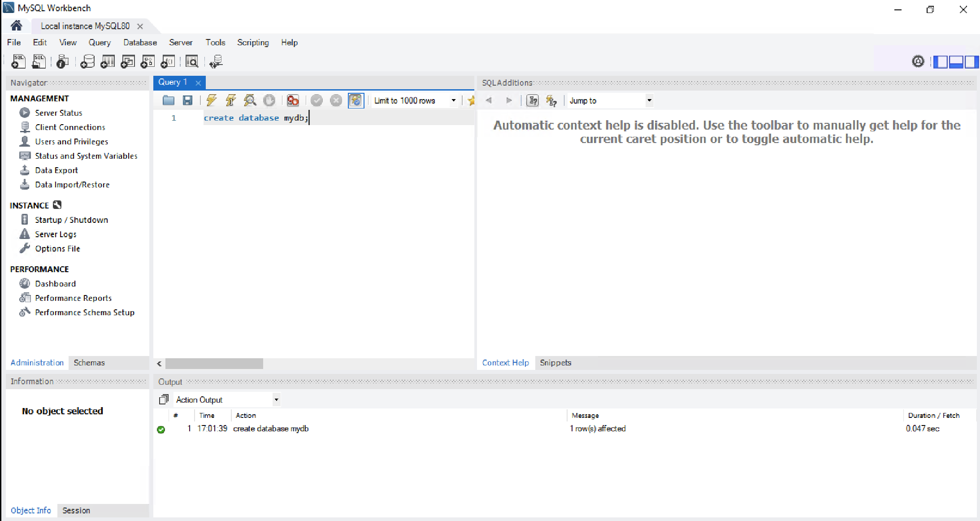Image resolution: width=980 pixels, height=521 pixels.
Task: Open the Edit menu
Action: [x=40, y=42]
